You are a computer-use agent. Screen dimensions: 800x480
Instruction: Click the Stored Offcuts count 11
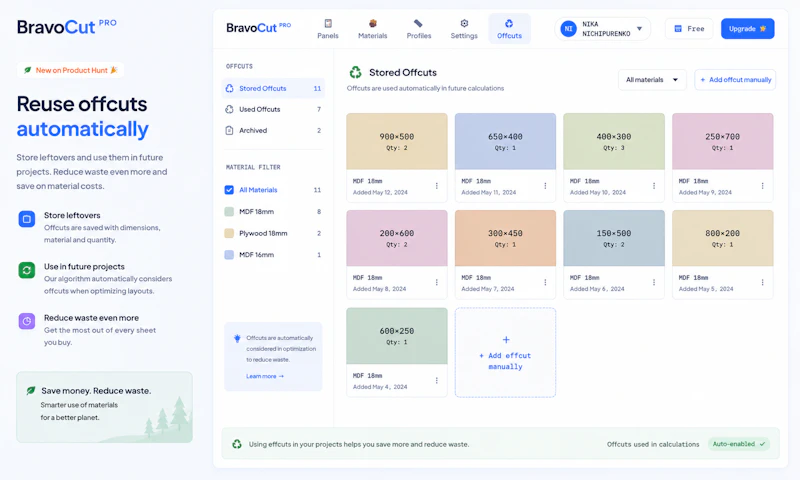(317, 89)
